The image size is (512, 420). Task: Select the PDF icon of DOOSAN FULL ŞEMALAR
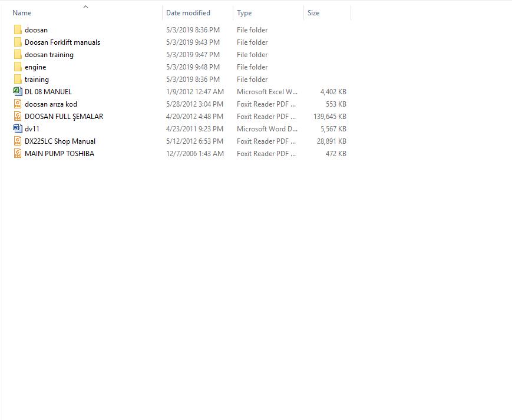(18, 117)
